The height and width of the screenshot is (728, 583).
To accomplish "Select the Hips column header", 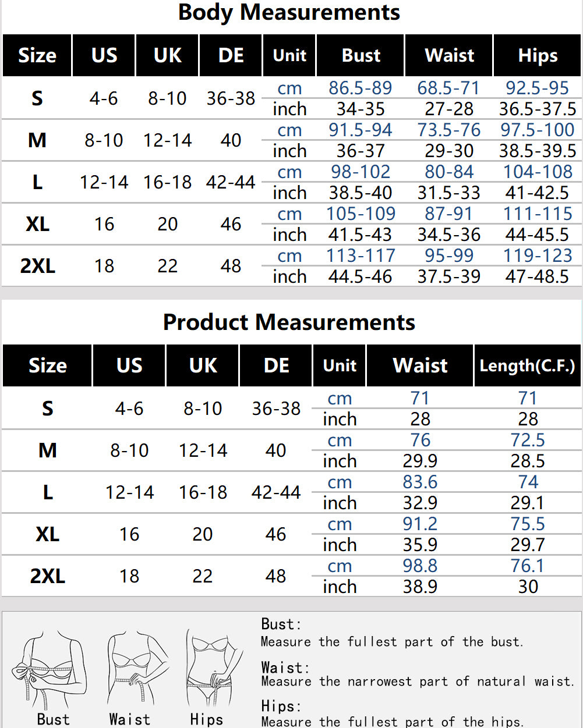I will point(537,55).
